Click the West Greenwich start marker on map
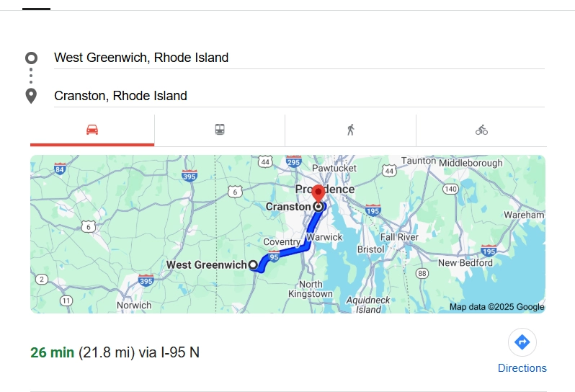This screenshot has width=575, height=392. 253,264
